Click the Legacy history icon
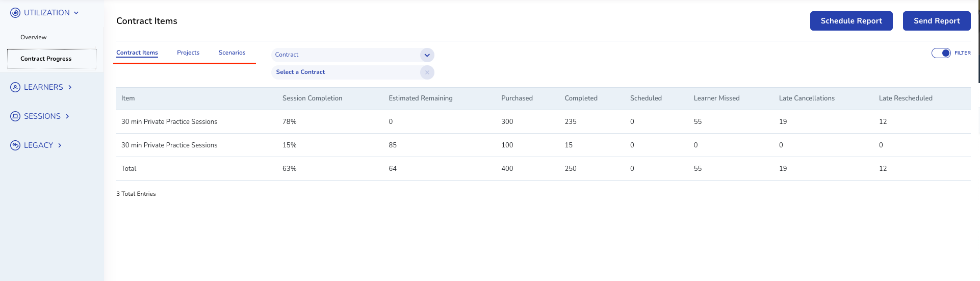 15,145
